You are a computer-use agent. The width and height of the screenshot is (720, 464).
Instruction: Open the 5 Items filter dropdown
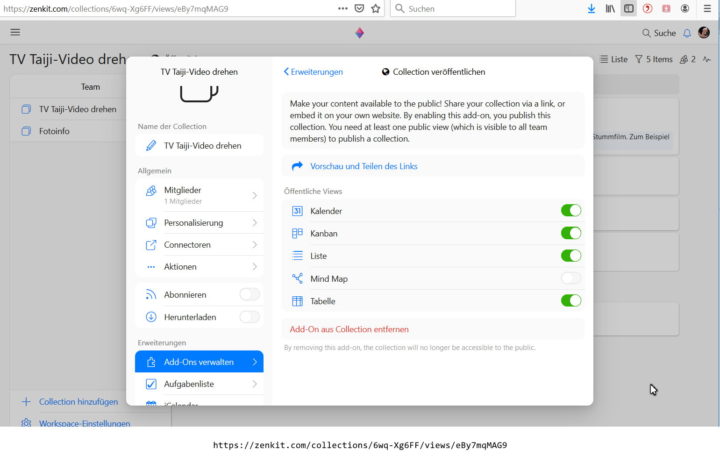click(653, 59)
